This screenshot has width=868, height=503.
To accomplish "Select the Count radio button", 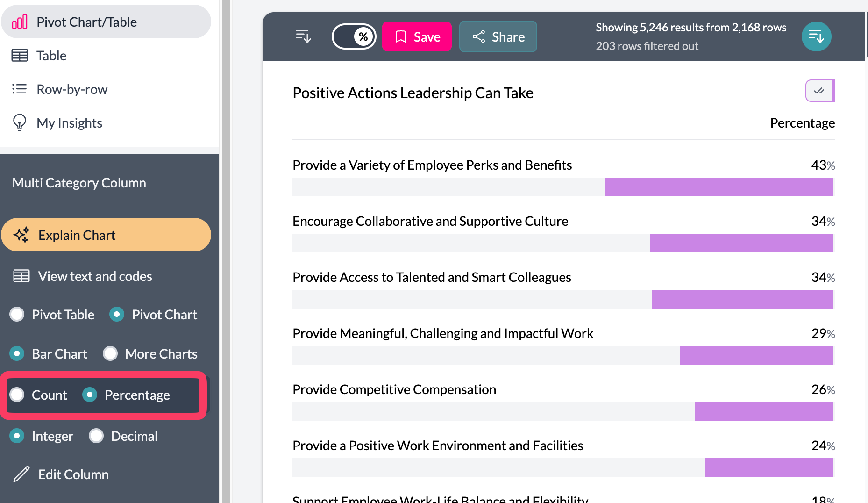I will click(17, 395).
